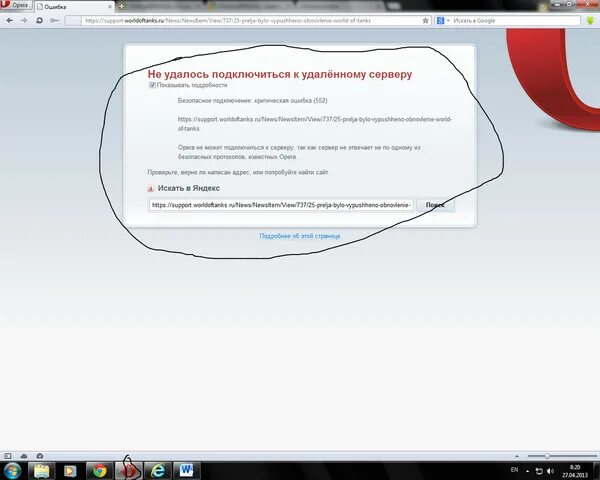Switch to Opera in taskbar

point(129,471)
